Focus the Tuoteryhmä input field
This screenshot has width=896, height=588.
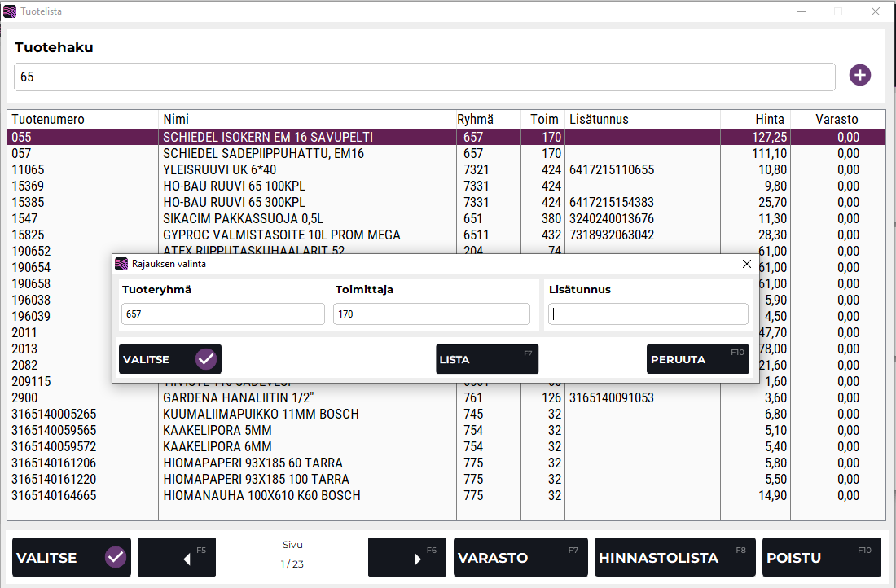click(222, 314)
